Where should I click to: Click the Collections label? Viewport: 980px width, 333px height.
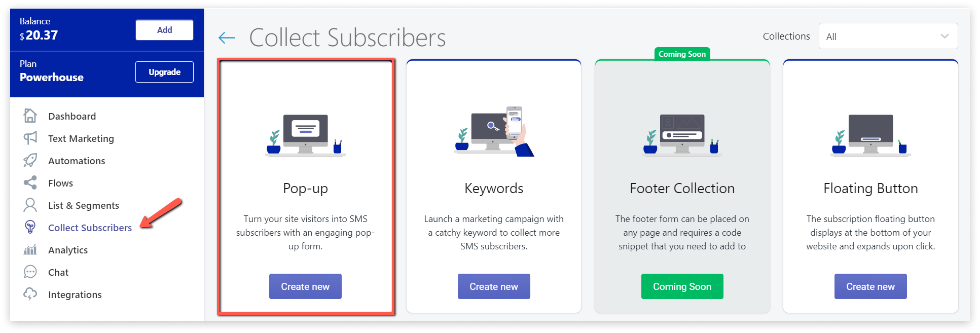click(x=786, y=36)
